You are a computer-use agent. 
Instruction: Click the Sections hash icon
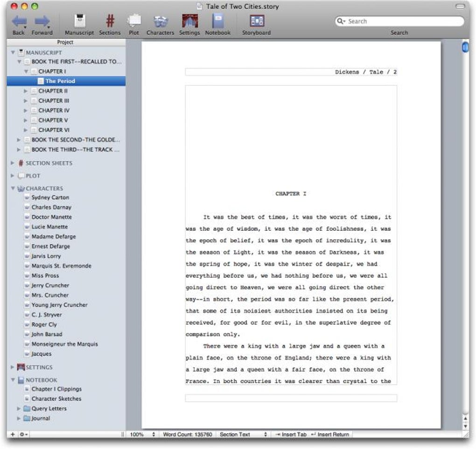pos(110,21)
